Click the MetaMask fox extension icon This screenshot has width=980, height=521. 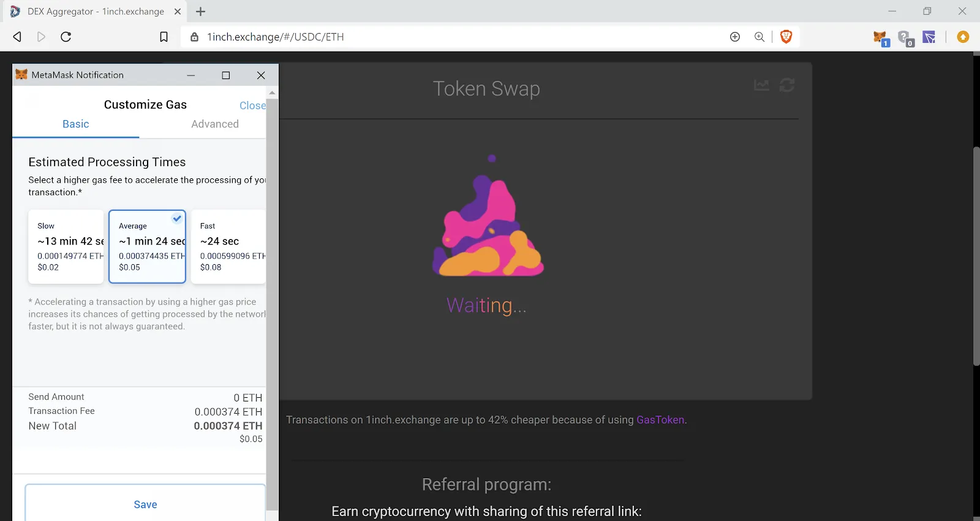pyautogui.click(x=880, y=37)
